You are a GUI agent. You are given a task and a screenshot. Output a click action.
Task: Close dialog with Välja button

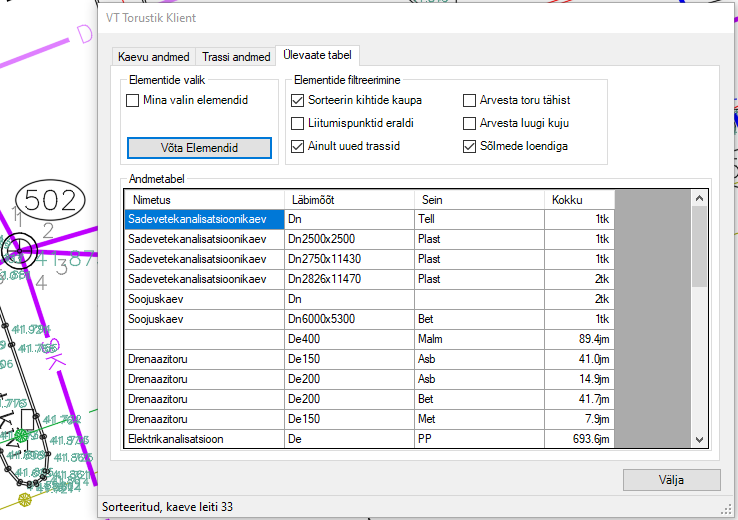[672, 480]
